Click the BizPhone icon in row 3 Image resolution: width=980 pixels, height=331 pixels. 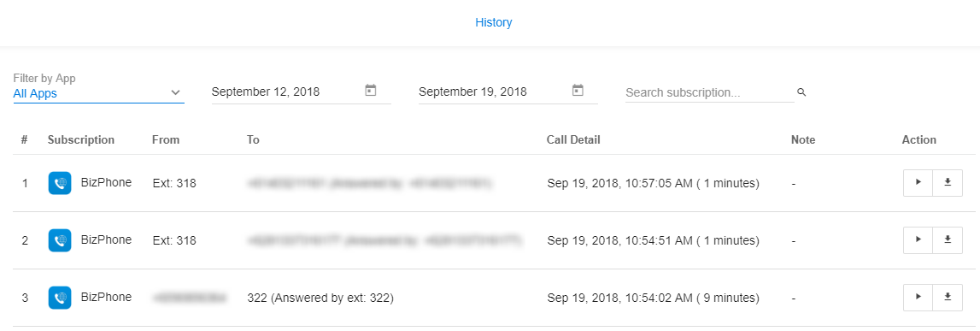59,298
